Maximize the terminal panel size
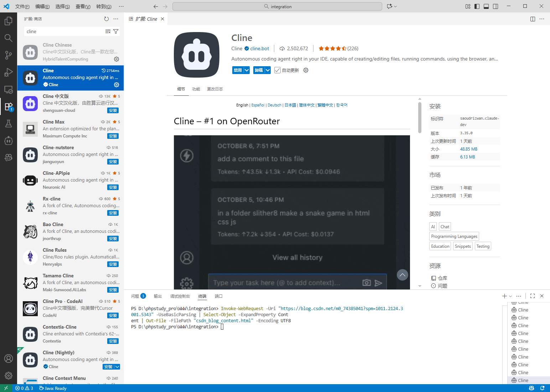This screenshot has height=392, width=550. click(x=533, y=296)
